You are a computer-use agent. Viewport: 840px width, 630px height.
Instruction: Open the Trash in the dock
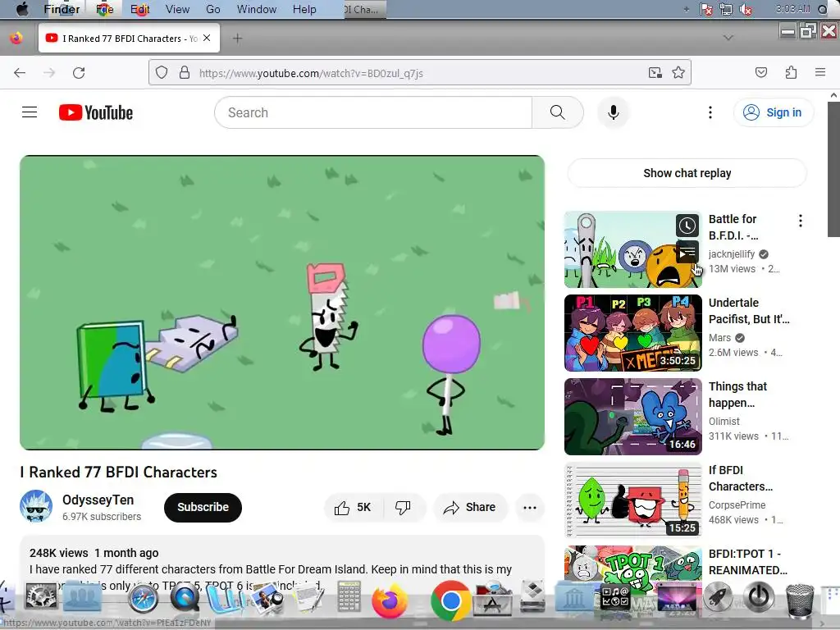coord(799,600)
